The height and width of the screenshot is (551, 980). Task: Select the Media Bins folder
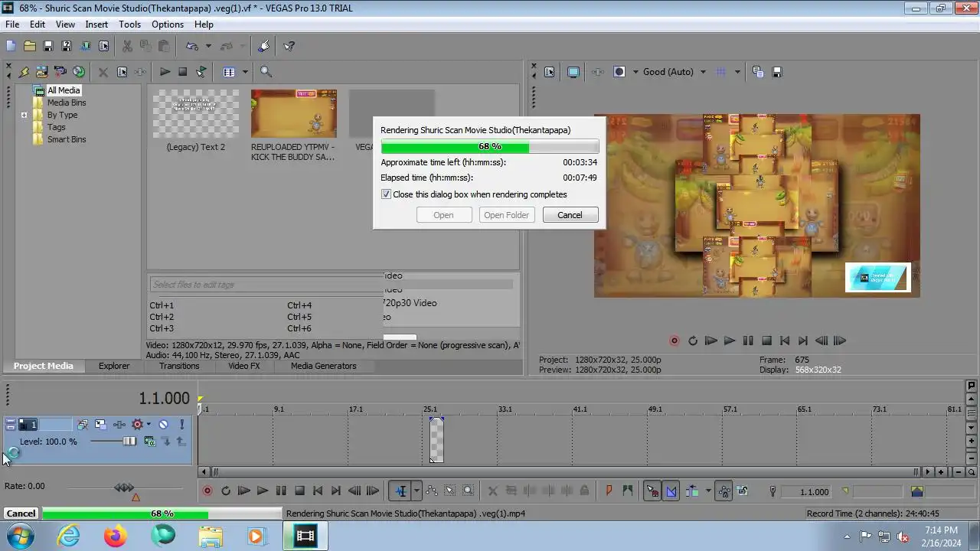(67, 103)
